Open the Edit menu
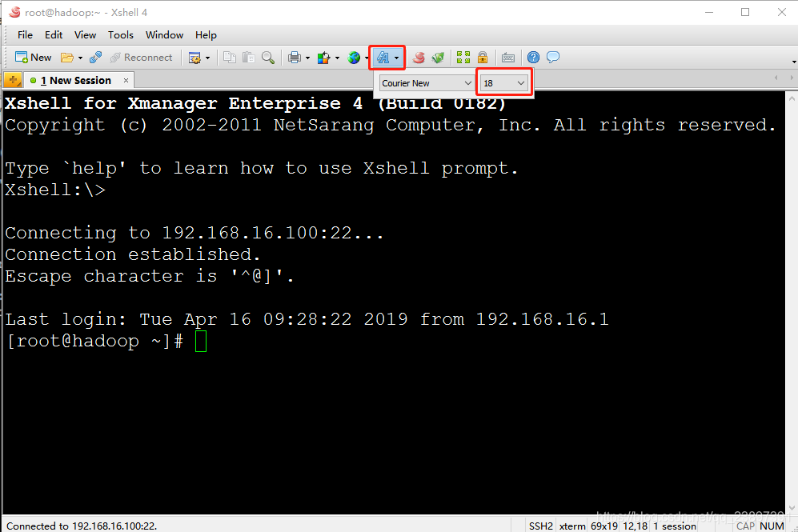The height and width of the screenshot is (532, 798). (54, 34)
